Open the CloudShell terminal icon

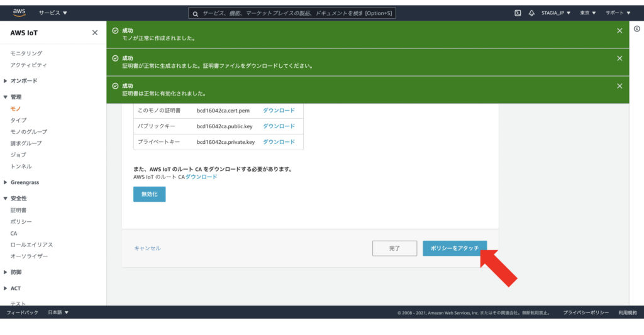[x=518, y=13]
